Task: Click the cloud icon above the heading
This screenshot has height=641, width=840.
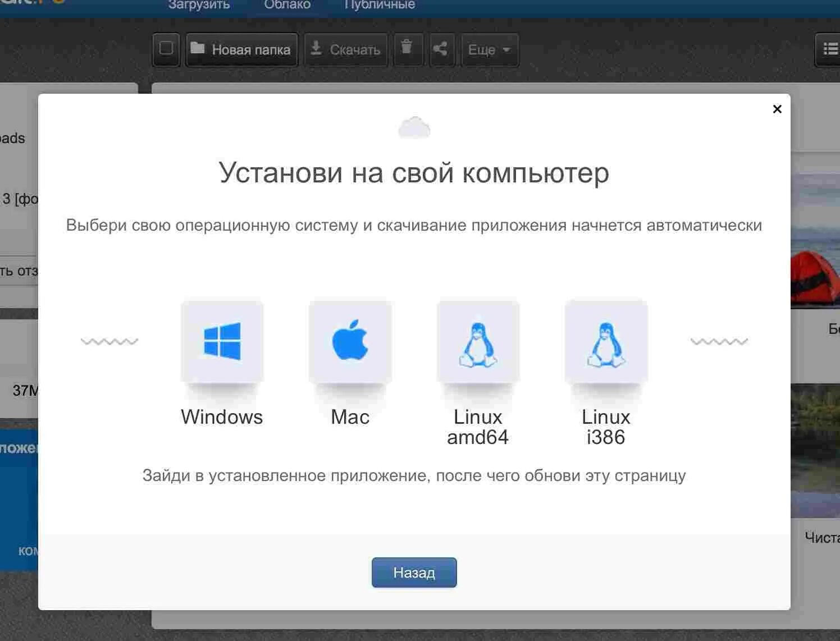Action: [x=414, y=127]
